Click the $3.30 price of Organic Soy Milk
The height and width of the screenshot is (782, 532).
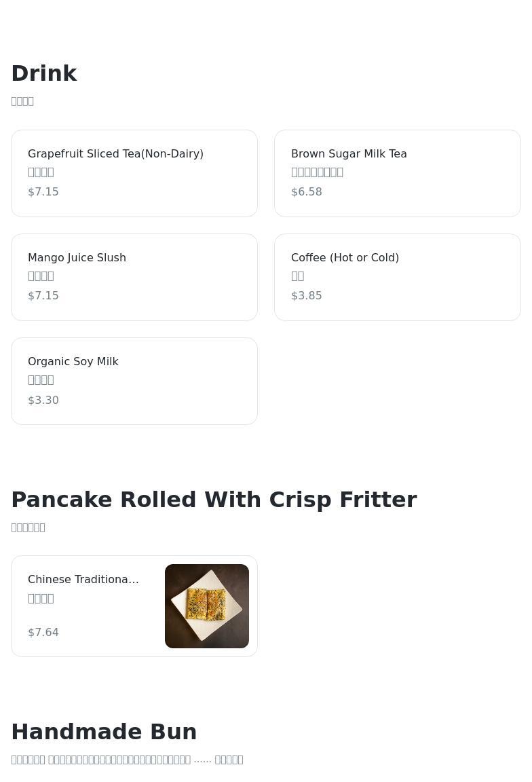(x=43, y=401)
